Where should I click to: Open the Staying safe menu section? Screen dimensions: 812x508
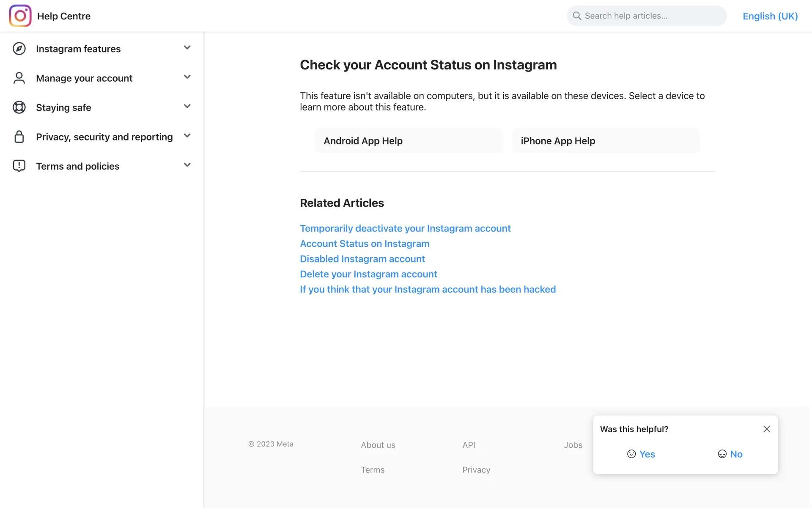pos(63,108)
